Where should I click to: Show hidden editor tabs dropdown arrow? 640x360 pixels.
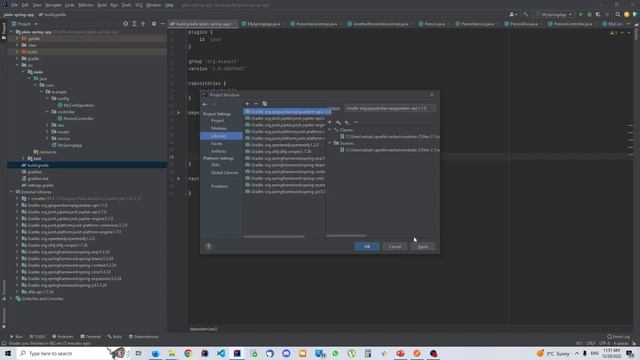pos(629,24)
